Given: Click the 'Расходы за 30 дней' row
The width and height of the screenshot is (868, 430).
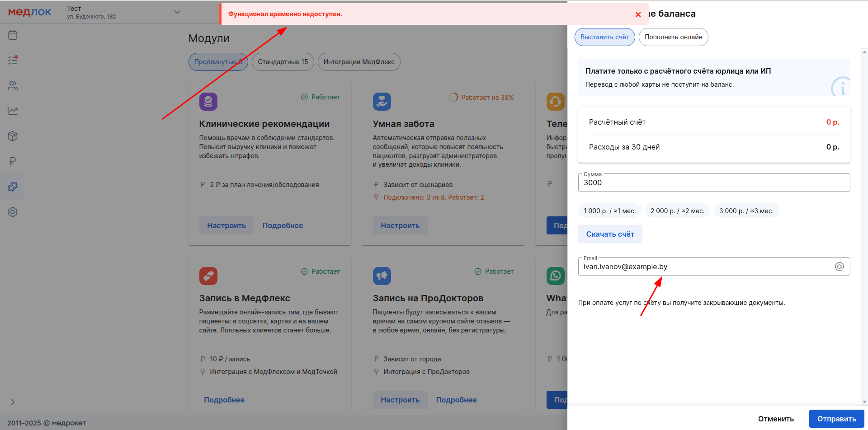Looking at the screenshot, I should pyautogui.click(x=714, y=147).
